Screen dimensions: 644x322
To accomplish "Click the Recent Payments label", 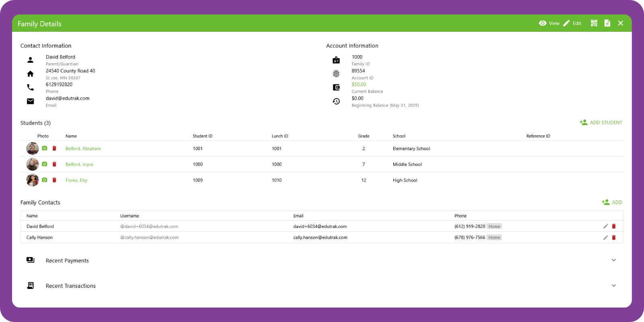I will tap(67, 260).
